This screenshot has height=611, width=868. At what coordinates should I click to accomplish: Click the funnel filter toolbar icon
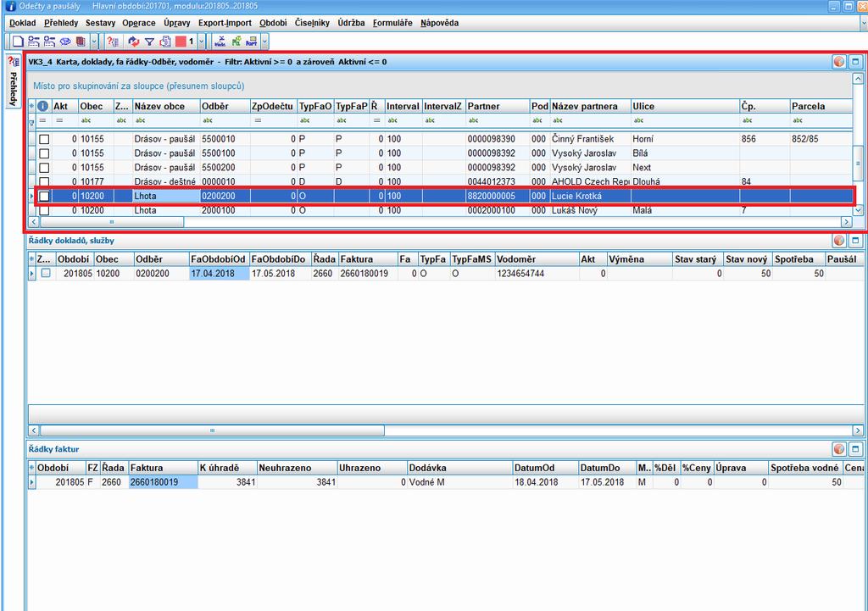(x=149, y=42)
